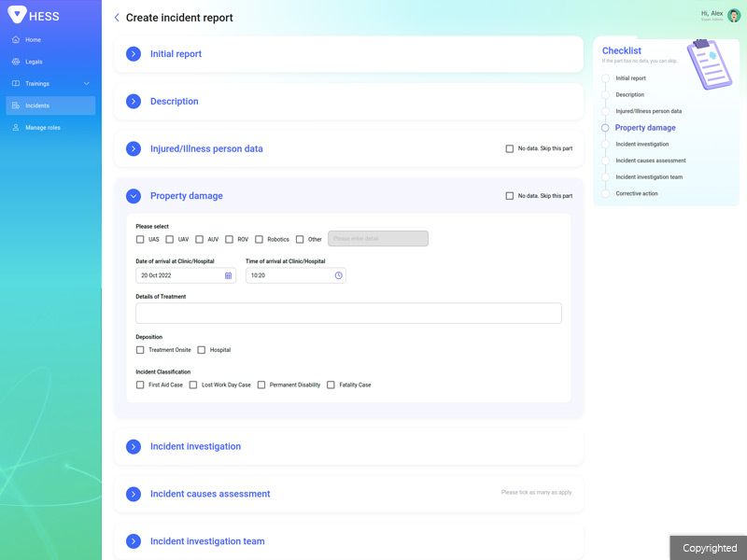The image size is (747, 560).
Task: Click the Details of Treatment input field
Action: [348, 314]
